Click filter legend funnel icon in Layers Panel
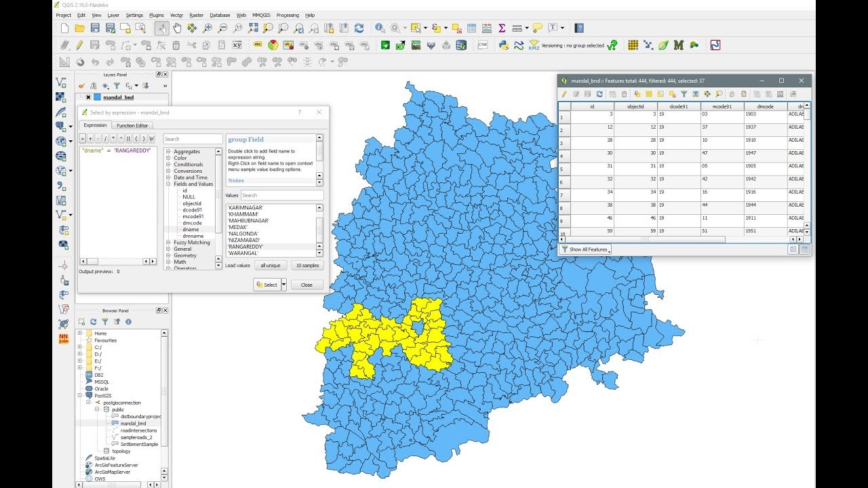This screenshot has height=488, width=868. (116, 86)
